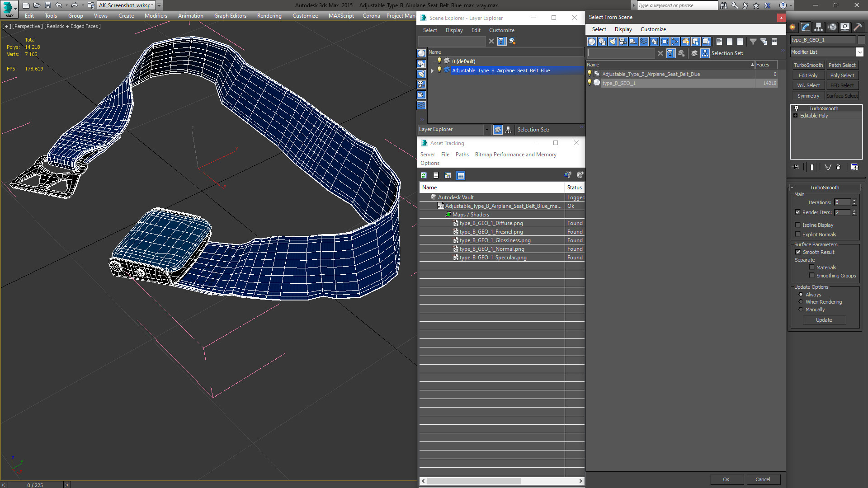Screen dimensions: 868x488
Task: Enable Separate by Materials checkbox
Action: (x=811, y=267)
